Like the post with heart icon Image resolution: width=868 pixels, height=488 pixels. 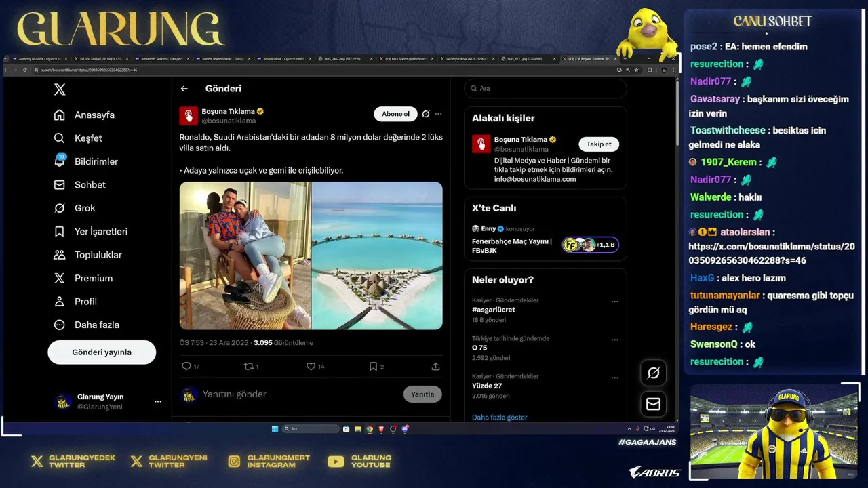tap(311, 366)
